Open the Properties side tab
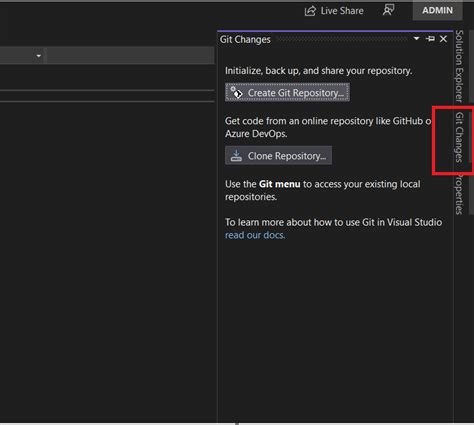The image size is (474, 425). point(460,194)
